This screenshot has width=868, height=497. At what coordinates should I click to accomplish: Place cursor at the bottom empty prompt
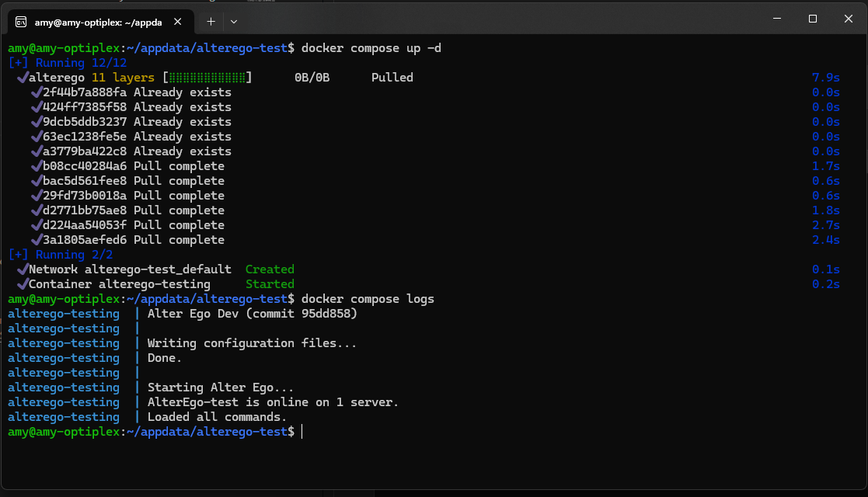pyautogui.click(x=302, y=432)
